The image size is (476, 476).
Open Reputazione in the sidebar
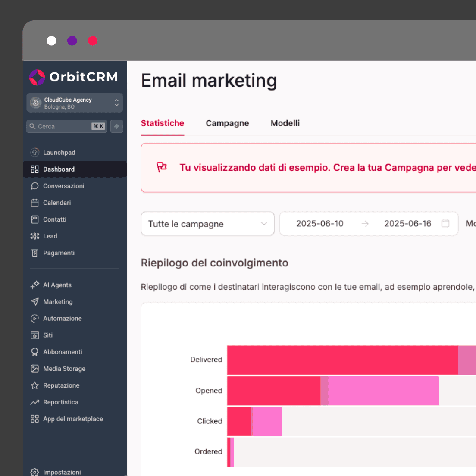coord(75,385)
